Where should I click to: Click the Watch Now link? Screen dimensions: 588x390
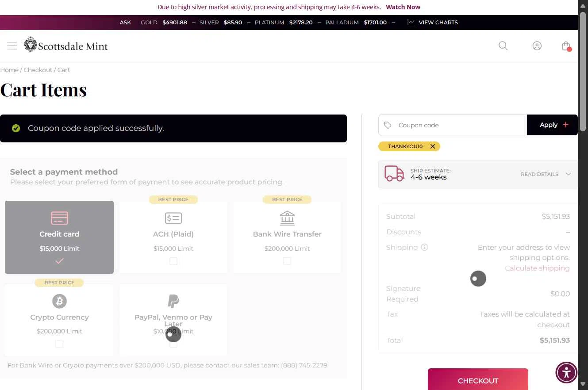(403, 7)
